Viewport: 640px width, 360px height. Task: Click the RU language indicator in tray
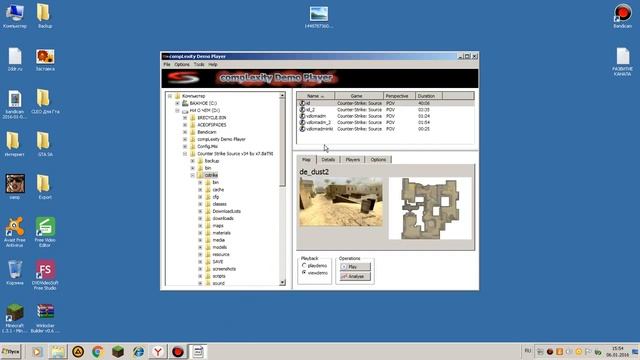pos(528,351)
